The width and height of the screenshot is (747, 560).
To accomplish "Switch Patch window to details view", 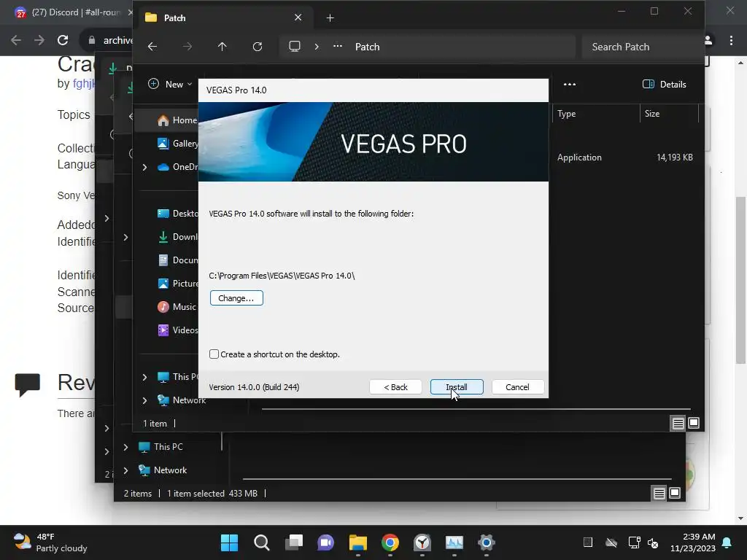I will [x=678, y=423].
